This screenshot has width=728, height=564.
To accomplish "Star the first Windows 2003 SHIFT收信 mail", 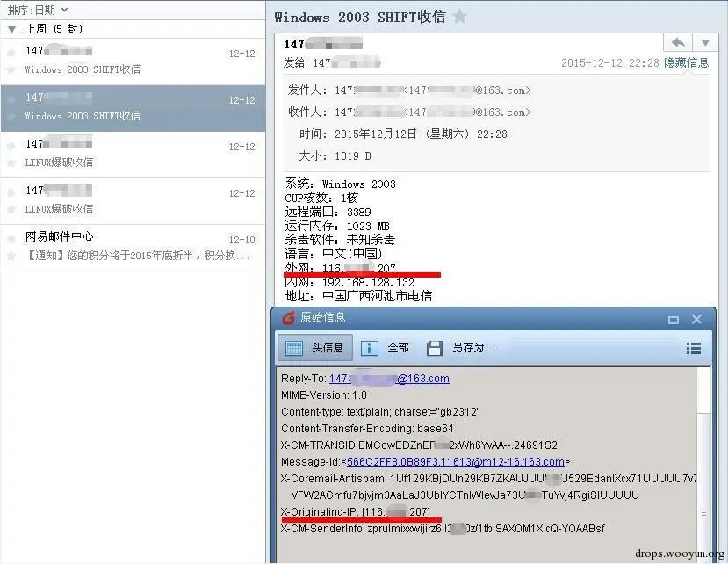I will (11, 69).
